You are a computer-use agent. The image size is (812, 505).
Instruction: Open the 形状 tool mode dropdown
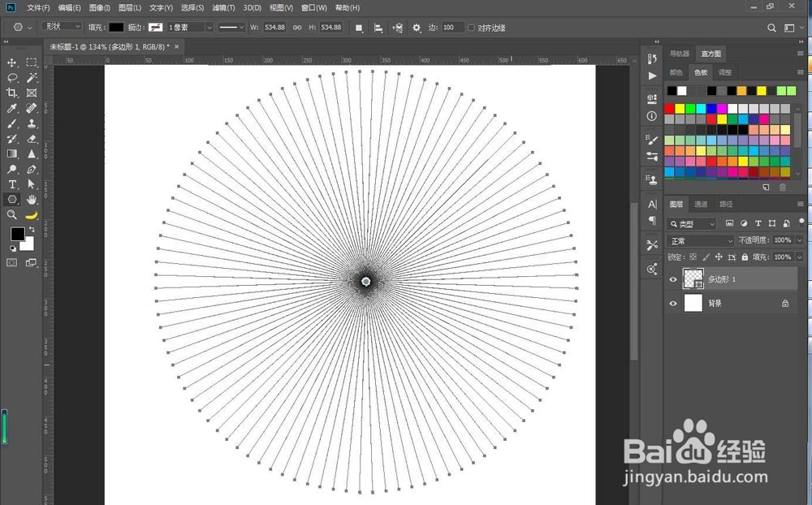(63, 27)
